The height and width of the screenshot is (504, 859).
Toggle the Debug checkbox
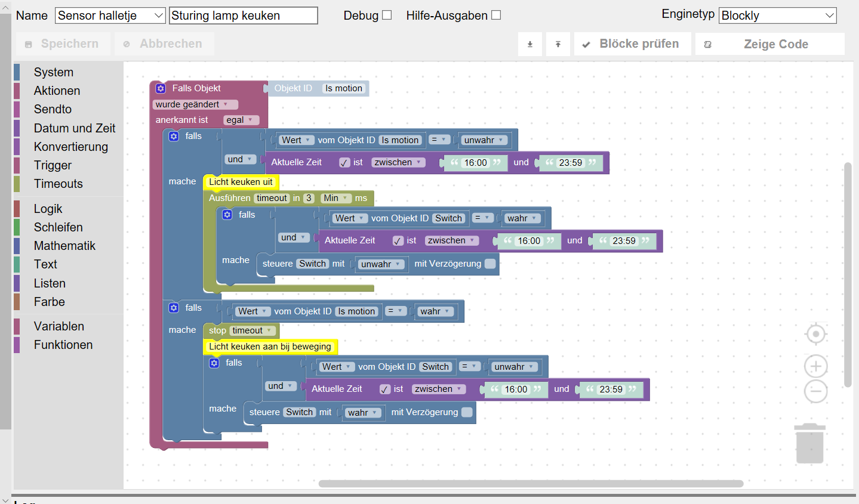pos(387,15)
